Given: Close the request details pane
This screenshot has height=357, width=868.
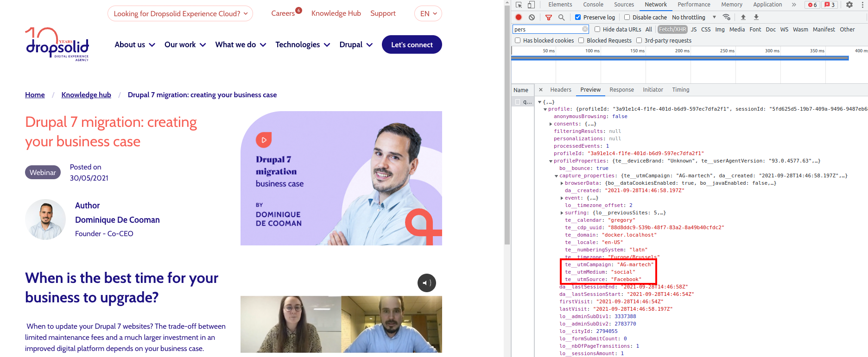Looking at the screenshot, I should [x=541, y=90].
